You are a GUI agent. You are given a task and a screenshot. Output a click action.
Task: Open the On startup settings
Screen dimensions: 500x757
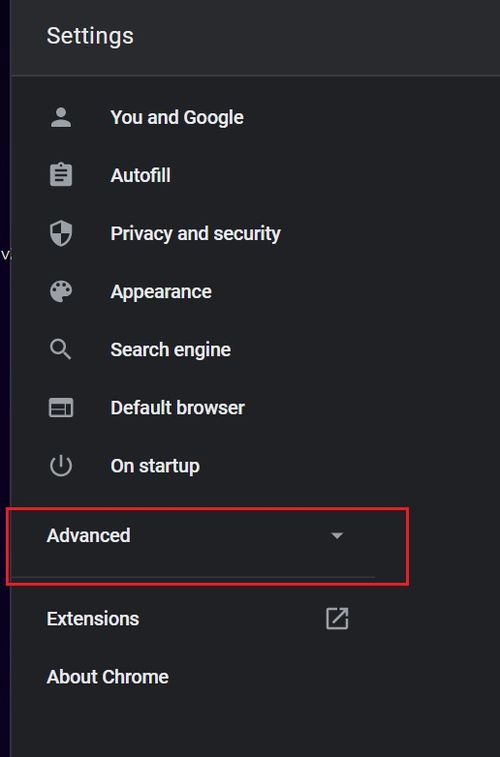(155, 466)
